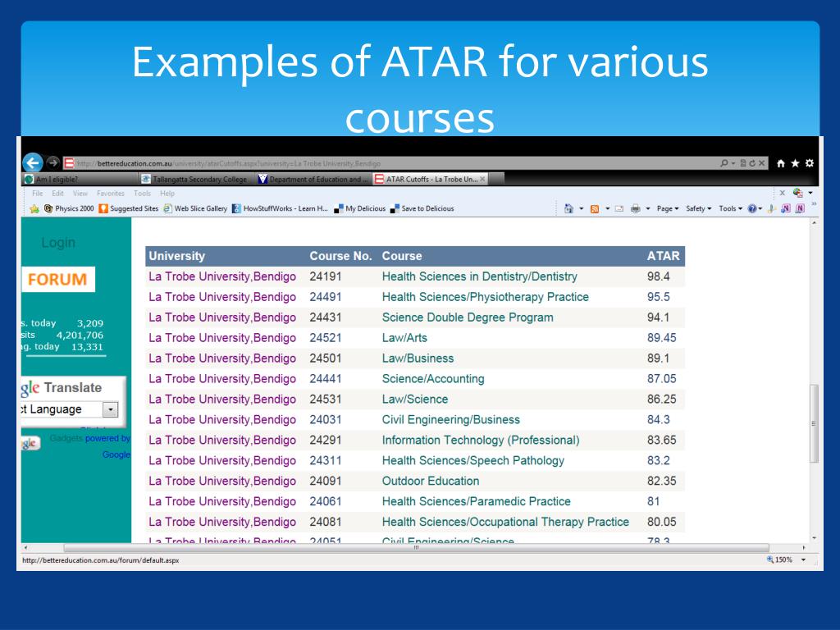Open Favorites star icon at top right
The image size is (840, 630).
[x=795, y=163]
